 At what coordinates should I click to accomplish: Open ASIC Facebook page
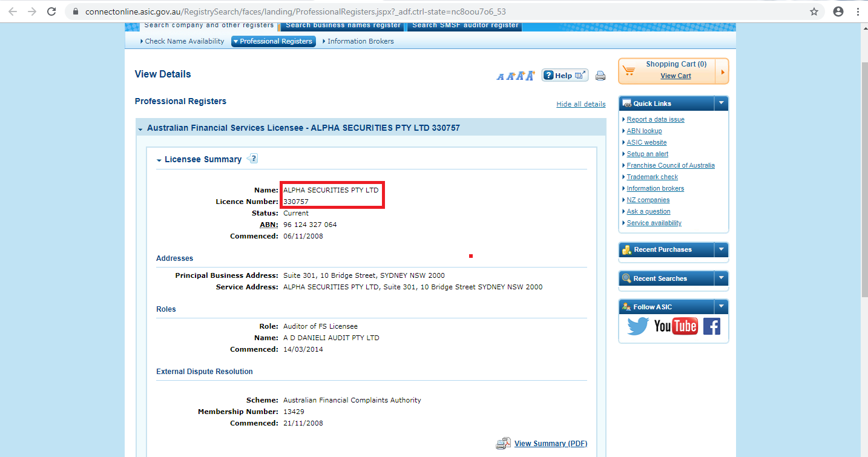pyautogui.click(x=711, y=326)
